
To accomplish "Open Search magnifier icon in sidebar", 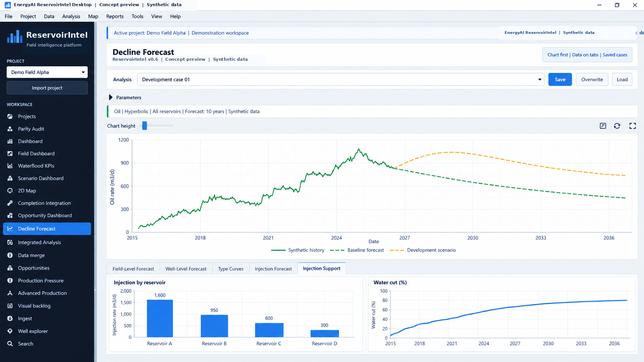I will coord(10,344).
